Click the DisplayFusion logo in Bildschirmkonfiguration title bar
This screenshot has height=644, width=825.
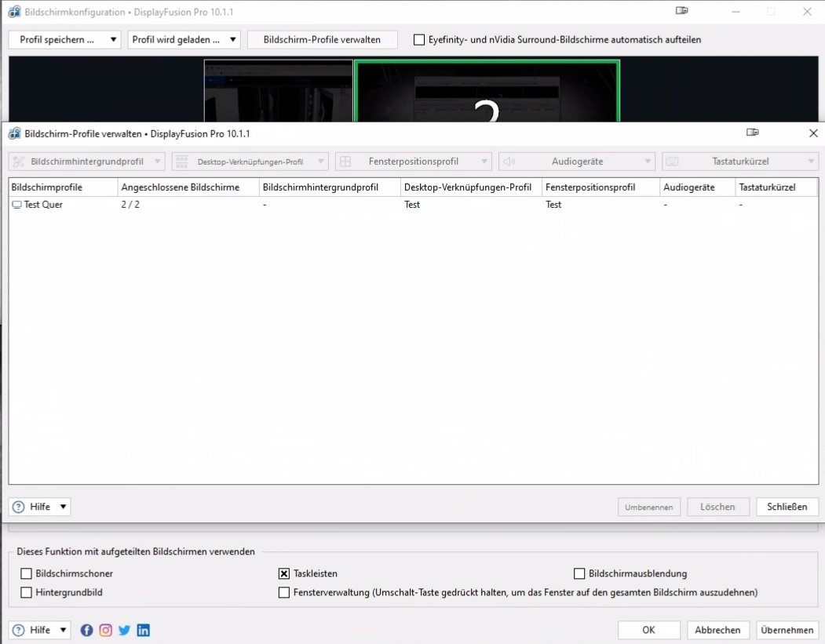[x=15, y=12]
